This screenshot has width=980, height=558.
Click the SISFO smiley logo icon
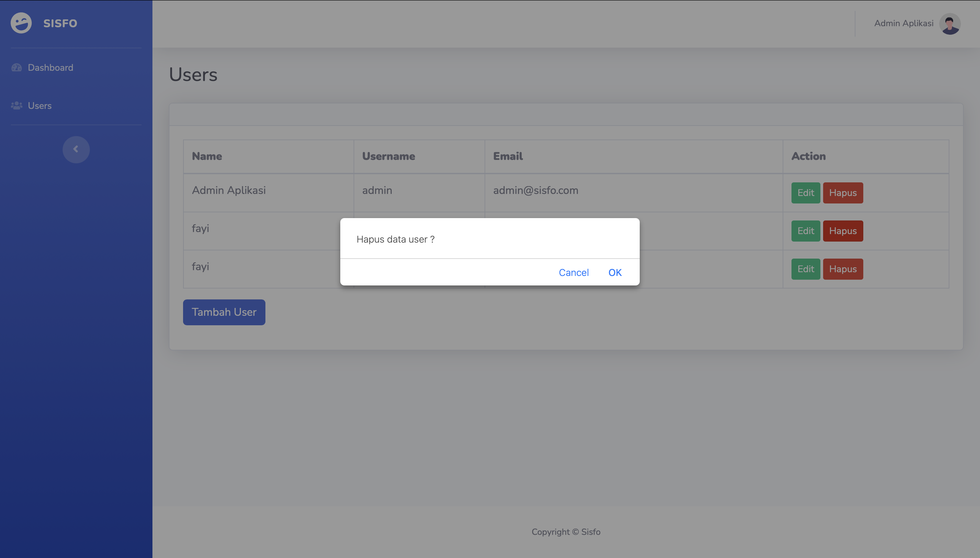point(21,23)
